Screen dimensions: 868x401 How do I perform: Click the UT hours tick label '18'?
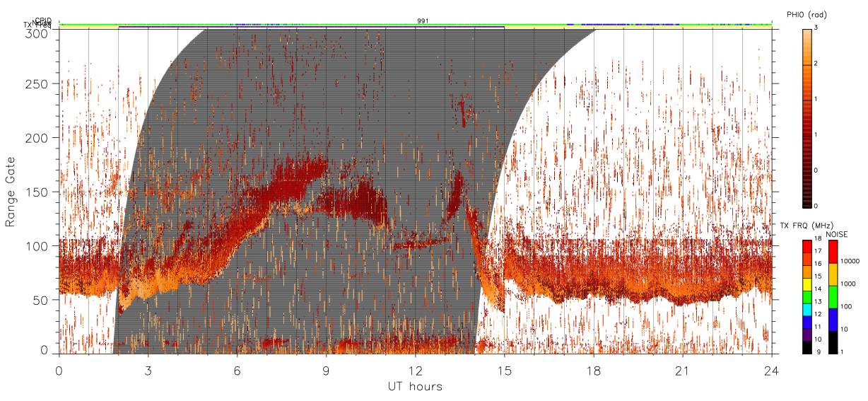point(594,370)
